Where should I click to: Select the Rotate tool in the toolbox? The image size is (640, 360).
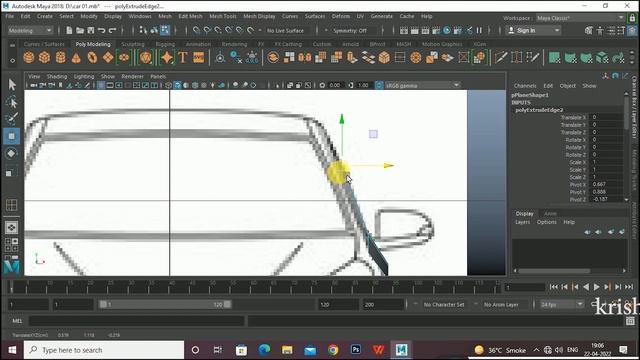coord(11,153)
